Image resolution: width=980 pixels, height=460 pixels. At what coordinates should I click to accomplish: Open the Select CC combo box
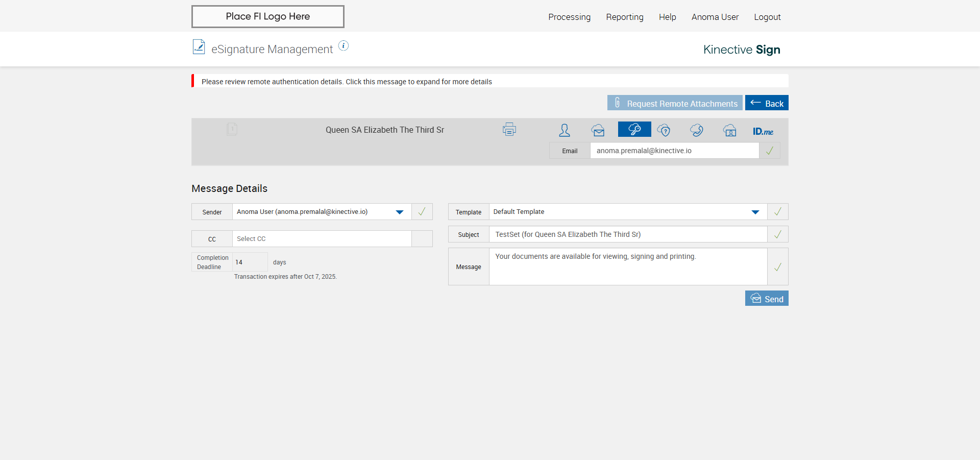coord(322,239)
